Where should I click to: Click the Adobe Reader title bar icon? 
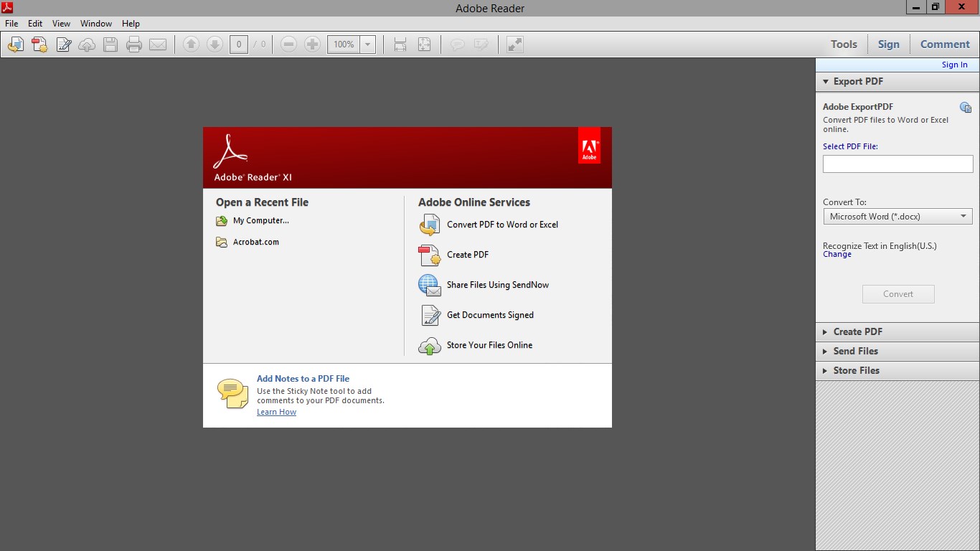(x=7, y=8)
